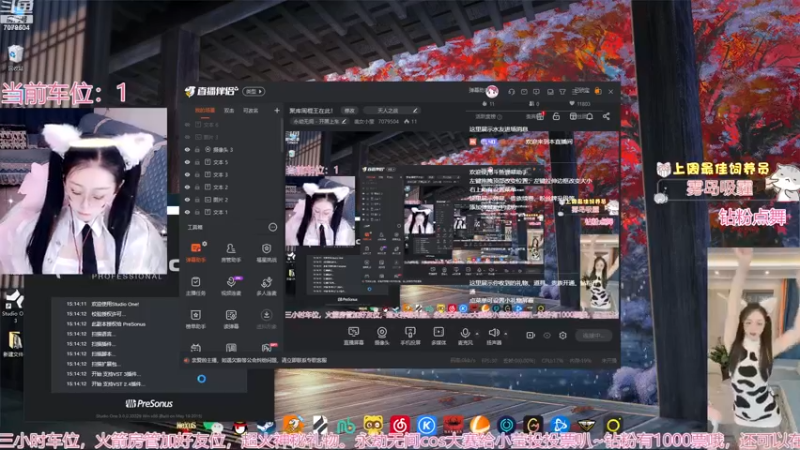Click the 修改 button beside stream title
The image size is (800, 450).
pyautogui.click(x=349, y=110)
